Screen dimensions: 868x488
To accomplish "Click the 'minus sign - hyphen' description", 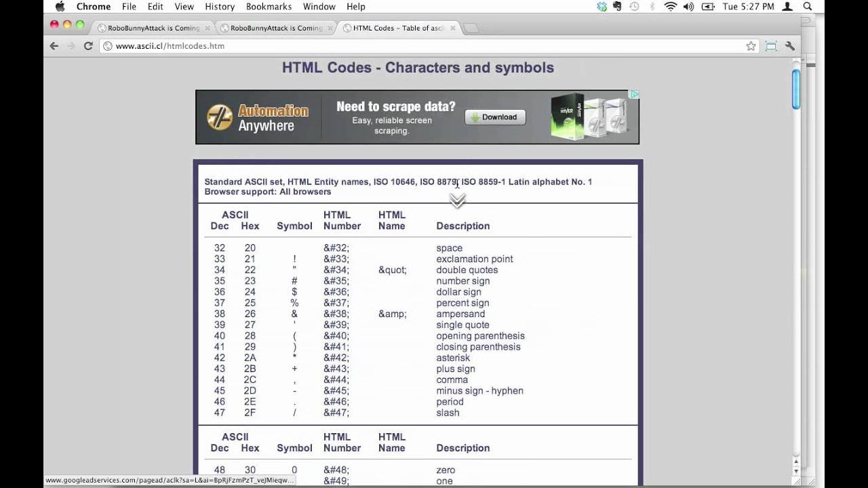I will coord(480,390).
